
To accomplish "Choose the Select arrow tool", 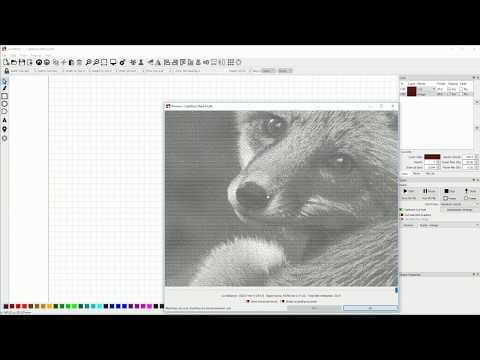I will coord(4,81).
